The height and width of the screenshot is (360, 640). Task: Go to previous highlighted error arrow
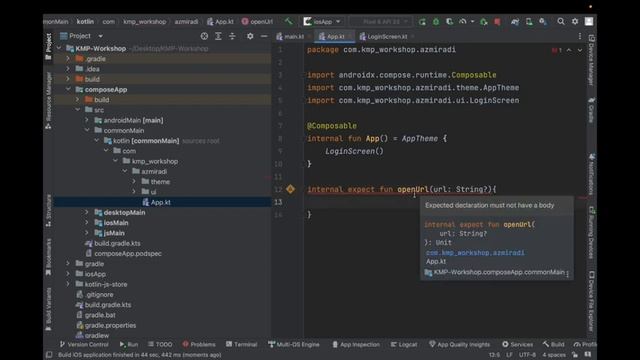click(x=569, y=50)
